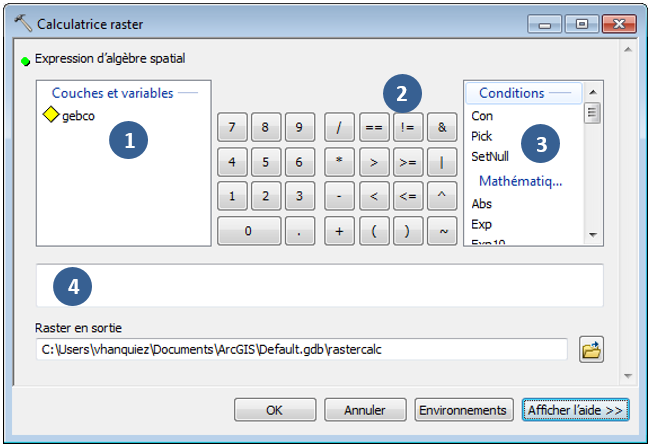Choose the Con conditional function
This screenshot has width=652, height=447.
482,116
